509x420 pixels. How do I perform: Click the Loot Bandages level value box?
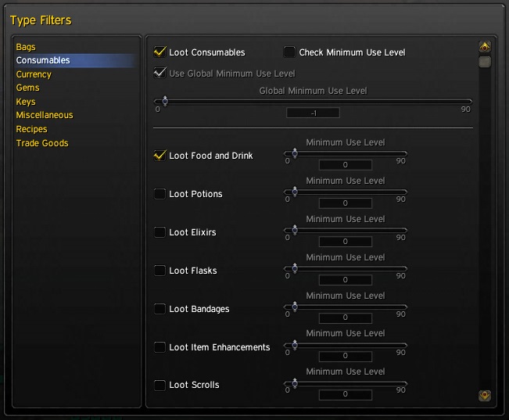[346, 318]
